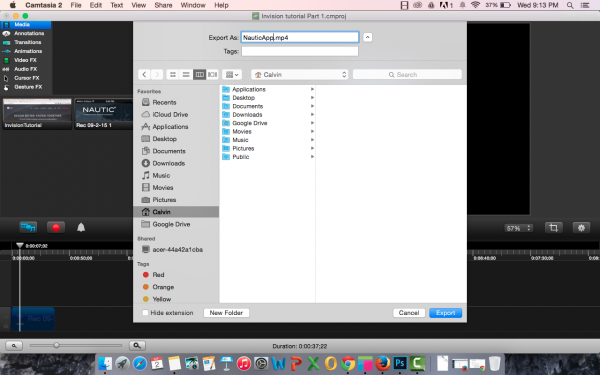Viewport: 600px width, 375px height.
Task: Collapse the save dialog with chevron button
Action: pyautogui.click(x=367, y=37)
